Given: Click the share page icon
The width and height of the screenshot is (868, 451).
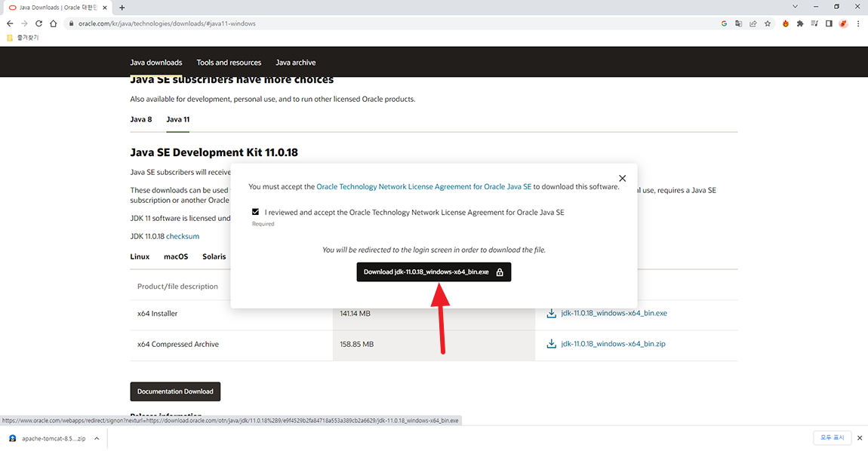Looking at the screenshot, I should pos(753,24).
